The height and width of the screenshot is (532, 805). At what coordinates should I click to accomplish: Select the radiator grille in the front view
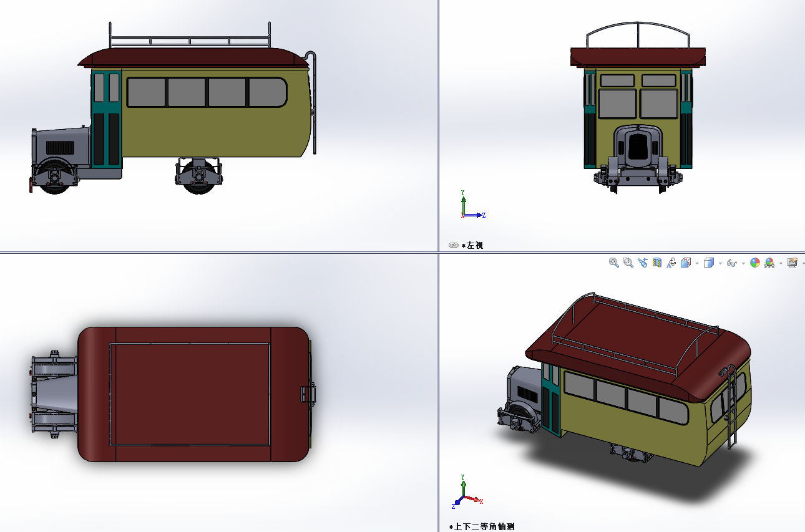[638, 145]
